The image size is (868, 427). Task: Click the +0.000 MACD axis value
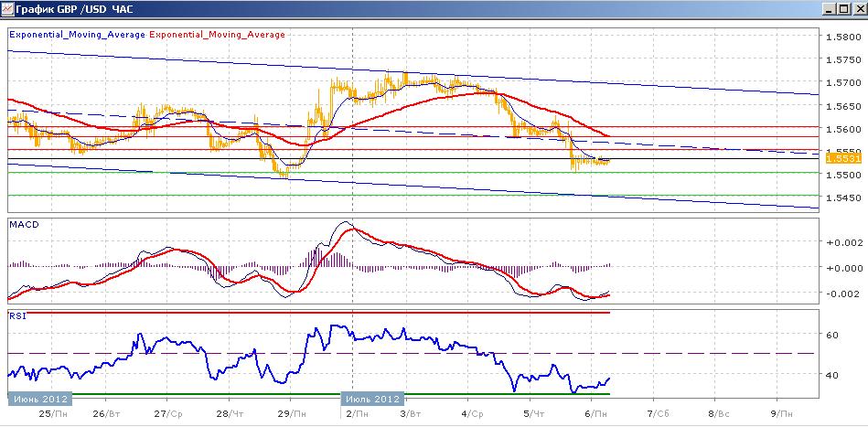pyautogui.click(x=843, y=268)
